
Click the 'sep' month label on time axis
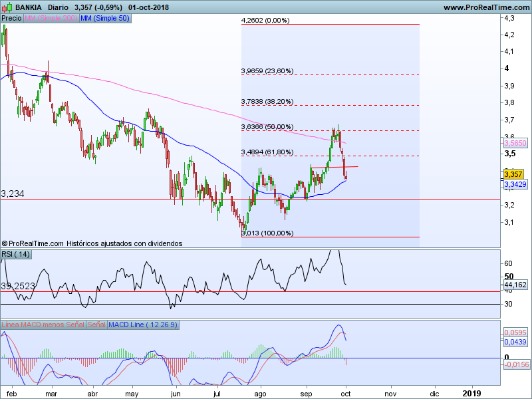pos(306,394)
